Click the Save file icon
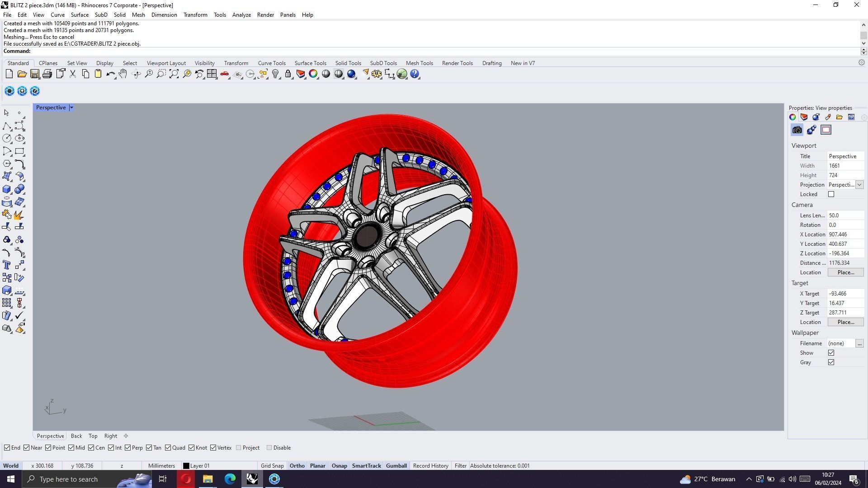The height and width of the screenshot is (488, 868). click(x=34, y=74)
